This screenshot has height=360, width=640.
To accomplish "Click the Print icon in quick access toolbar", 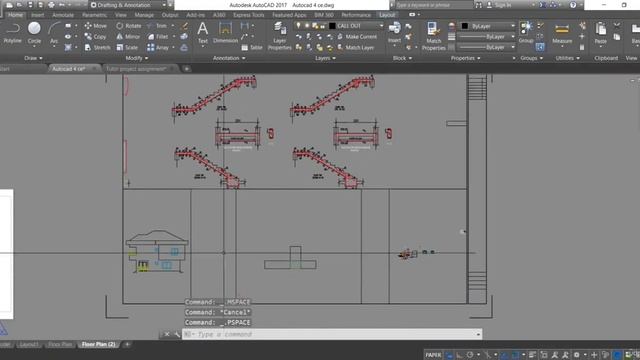I will click(51, 5).
